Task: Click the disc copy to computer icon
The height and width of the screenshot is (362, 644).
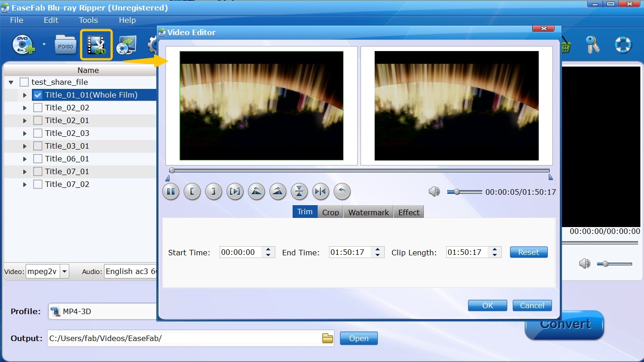Action: click(126, 46)
